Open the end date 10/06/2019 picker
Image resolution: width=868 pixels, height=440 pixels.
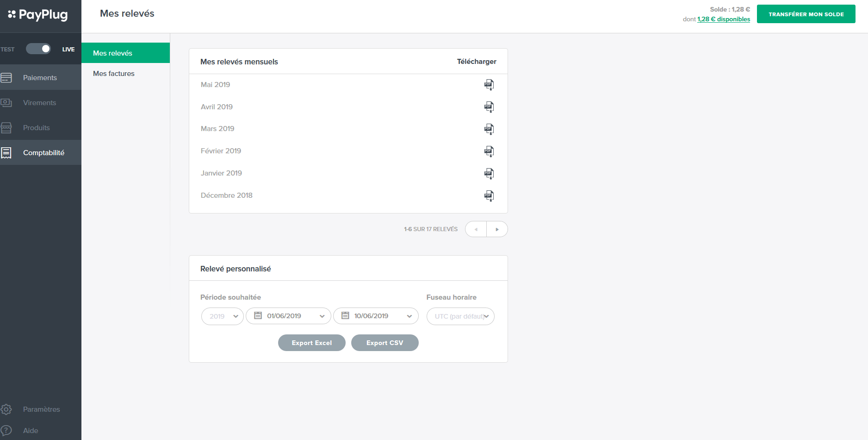click(376, 316)
